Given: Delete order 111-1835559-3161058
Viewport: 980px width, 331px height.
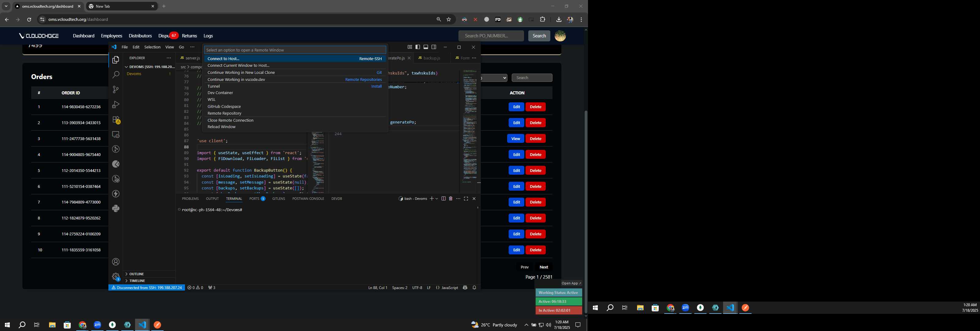Looking at the screenshot, I should tap(535, 250).
